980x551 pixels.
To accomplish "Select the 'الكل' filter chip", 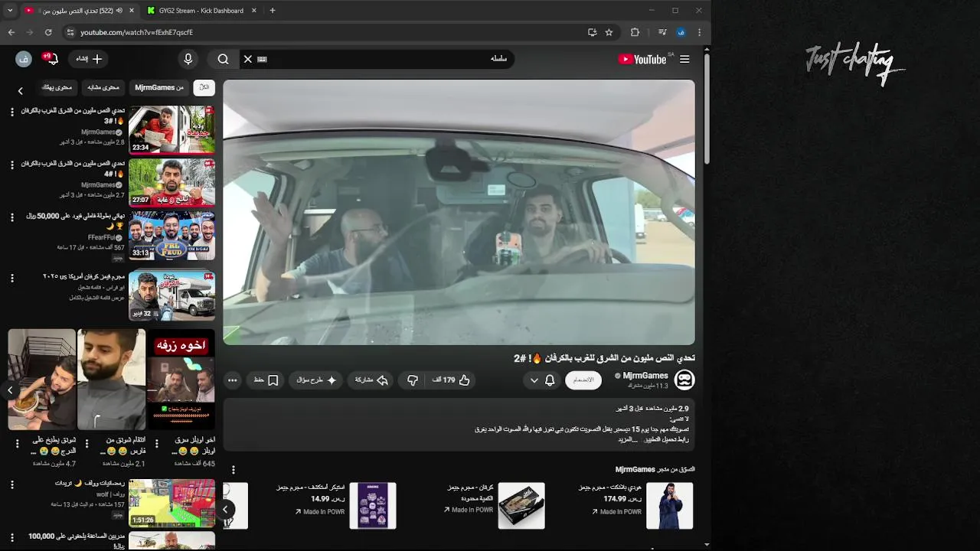I will [x=204, y=87].
